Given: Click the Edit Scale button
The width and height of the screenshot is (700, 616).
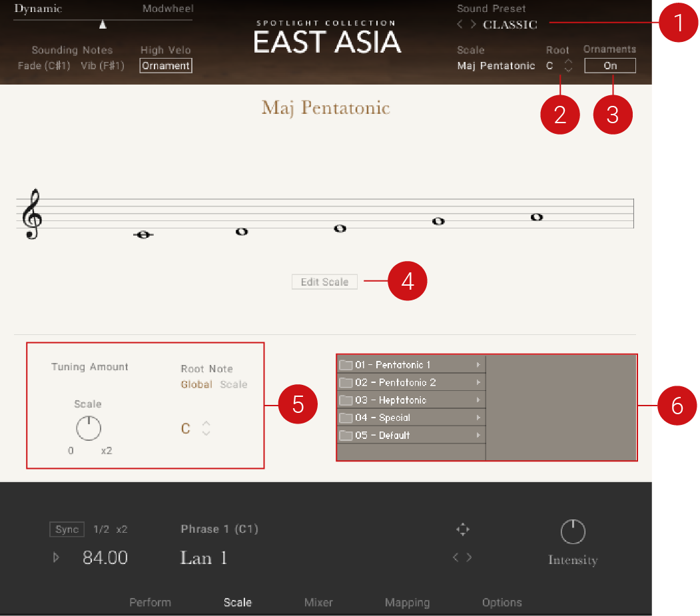Looking at the screenshot, I should coord(324,282).
